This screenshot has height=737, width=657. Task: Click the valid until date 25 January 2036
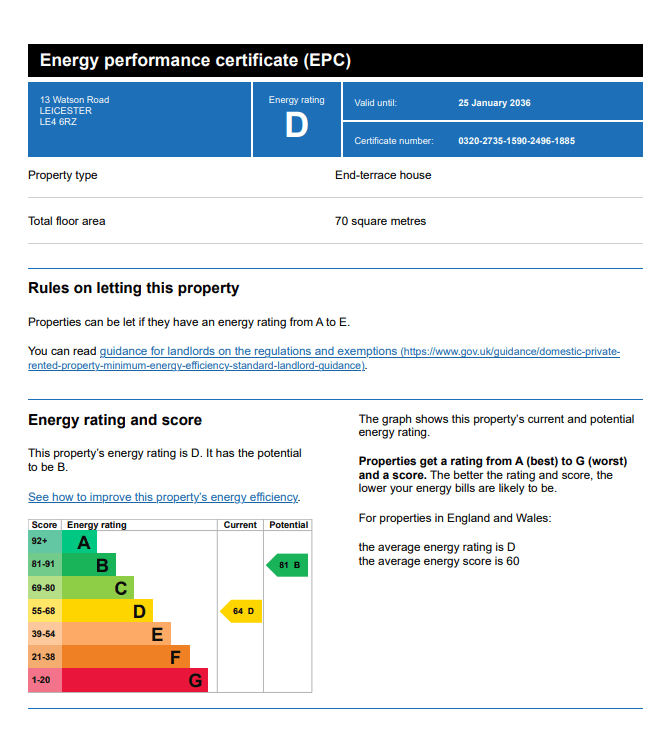tap(494, 103)
